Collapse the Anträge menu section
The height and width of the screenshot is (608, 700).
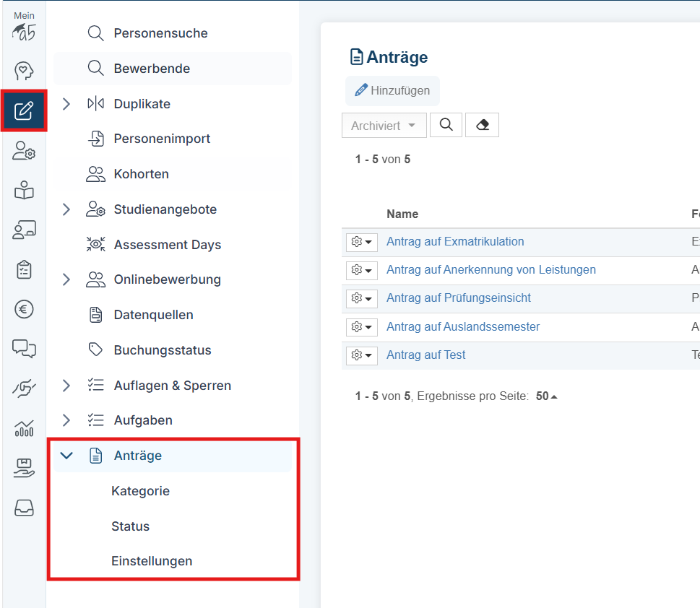tap(66, 456)
